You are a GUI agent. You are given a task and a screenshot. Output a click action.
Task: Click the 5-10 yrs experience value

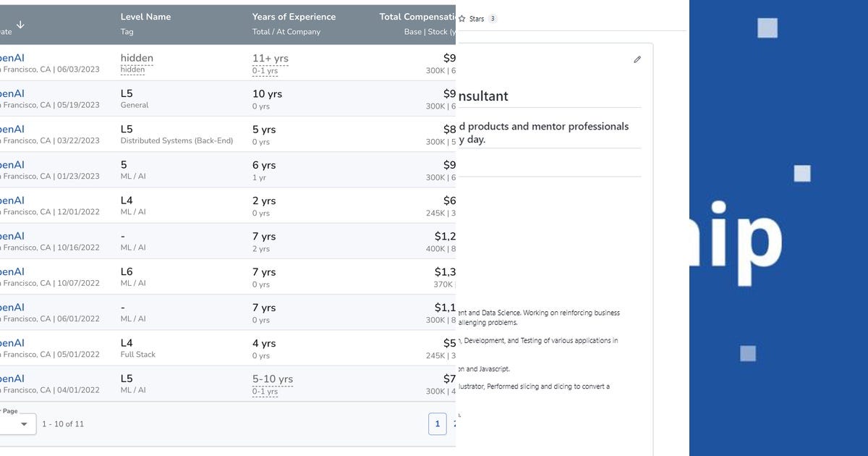pos(272,379)
